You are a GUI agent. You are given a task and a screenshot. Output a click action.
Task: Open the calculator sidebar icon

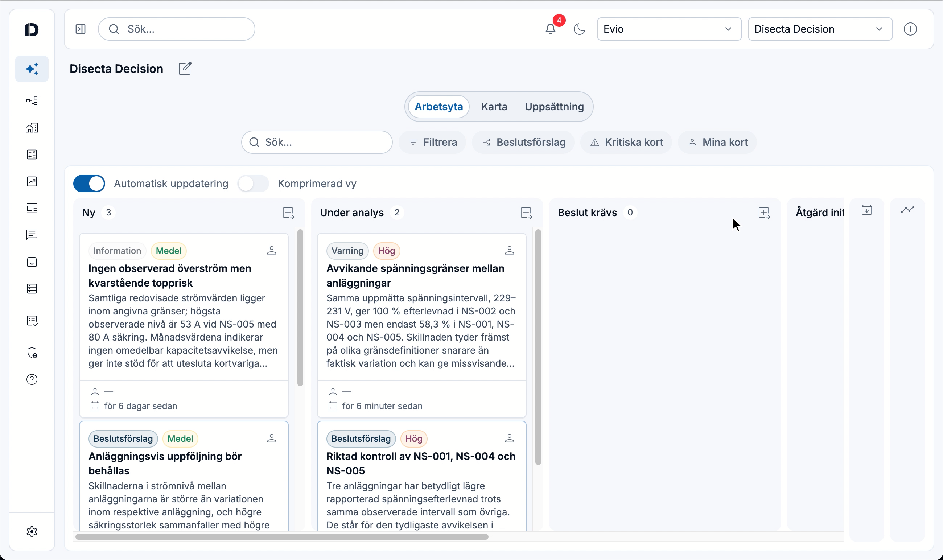[32, 155]
